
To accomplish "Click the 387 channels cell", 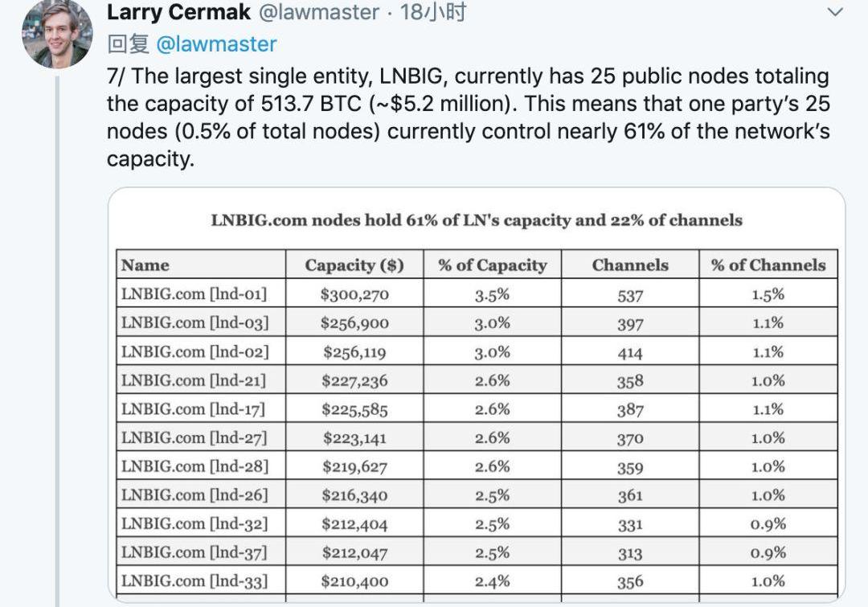I will pos(630,409).
